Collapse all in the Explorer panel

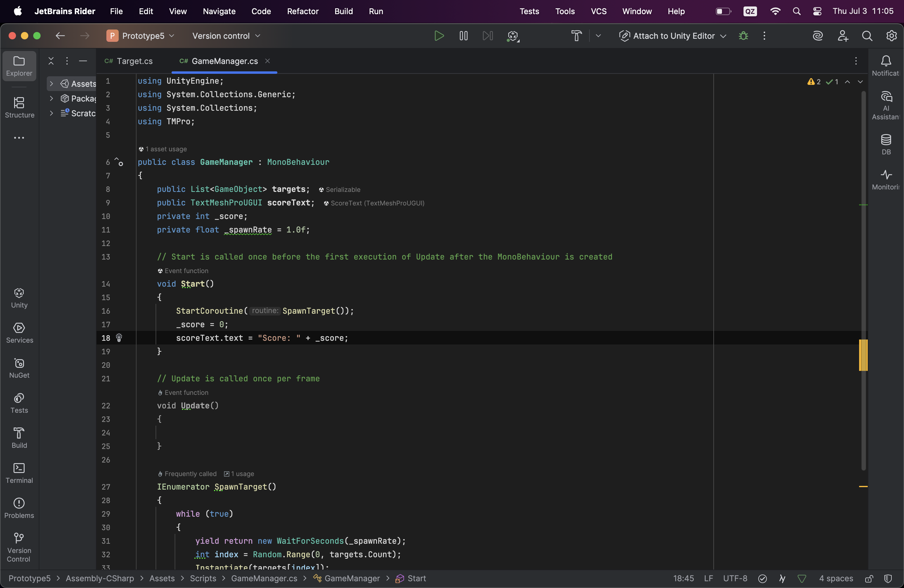pyautogui.click(x=51, y=61)
